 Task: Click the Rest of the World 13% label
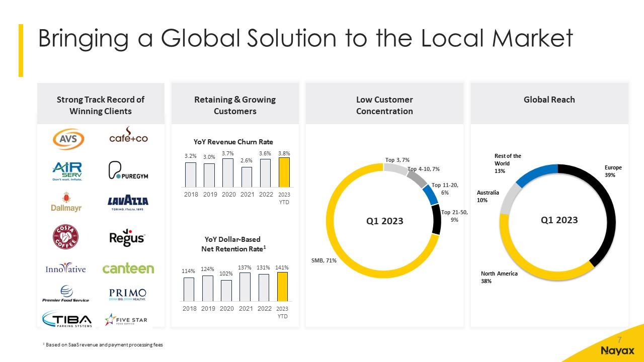click(x=508, y=163)
